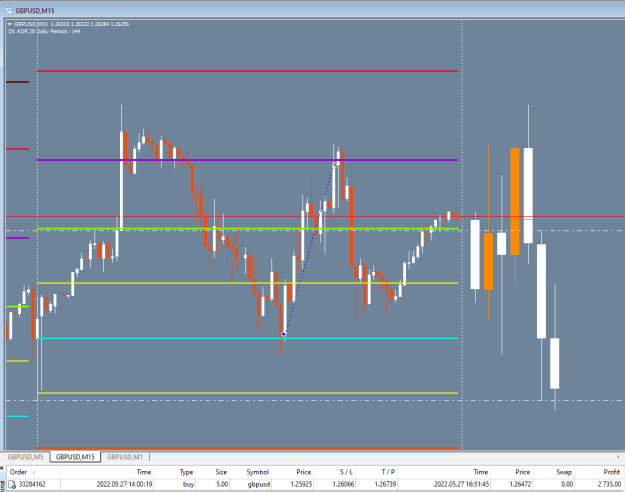Click the short dark brown level segment at left

[18, 82]
